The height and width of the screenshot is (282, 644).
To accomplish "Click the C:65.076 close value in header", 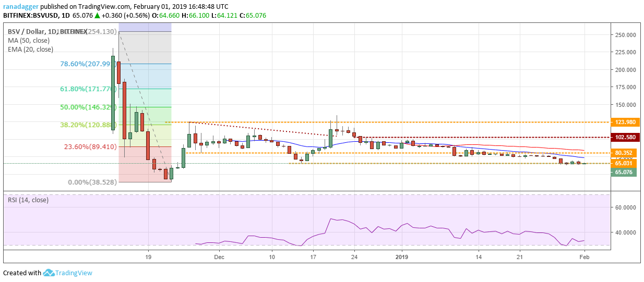I will pos(252,16).
